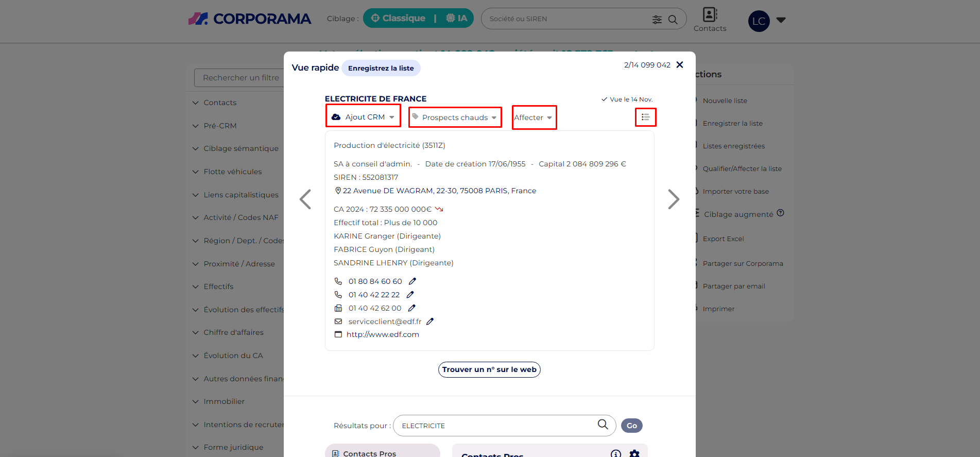
Task: Click the Enregistrez la liste button
Action: (x=381, y=68)
